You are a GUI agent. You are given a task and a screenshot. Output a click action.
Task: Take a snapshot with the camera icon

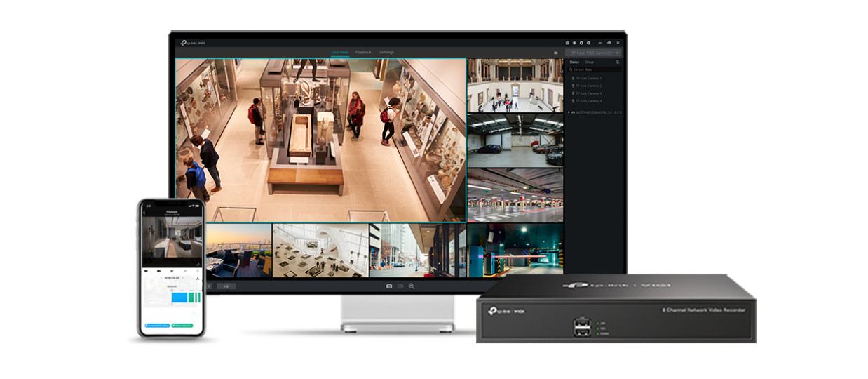(x=389, y=286)
